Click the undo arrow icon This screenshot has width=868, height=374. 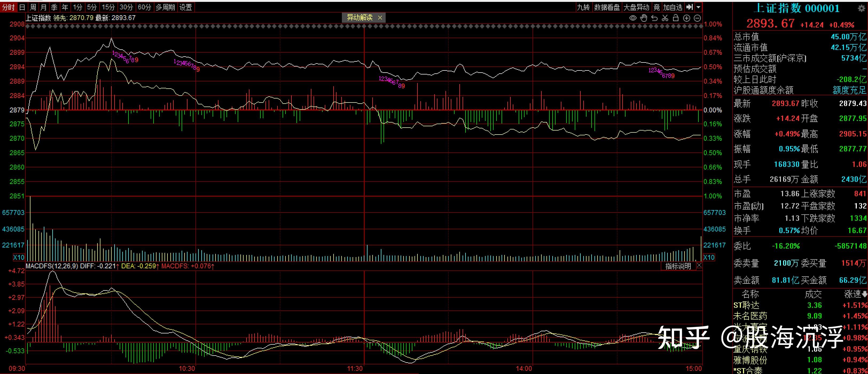coord(654,18)
